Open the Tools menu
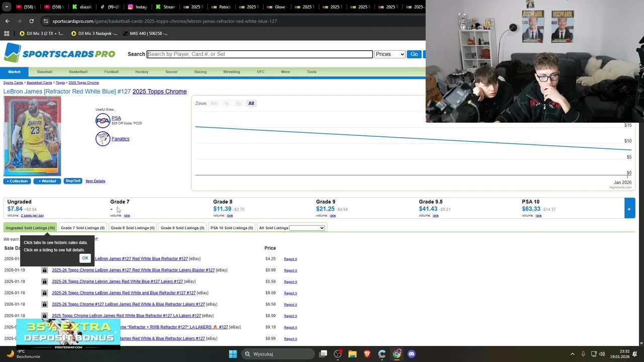The height and width of the screenshot is (362, 644). coord(311,72)
